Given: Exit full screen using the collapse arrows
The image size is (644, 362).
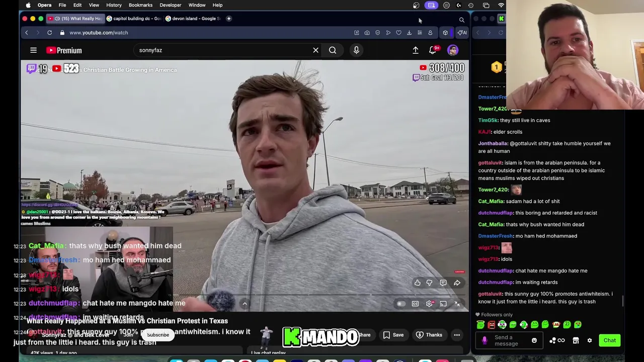Looking at the screenshot, I should point(457,304).
